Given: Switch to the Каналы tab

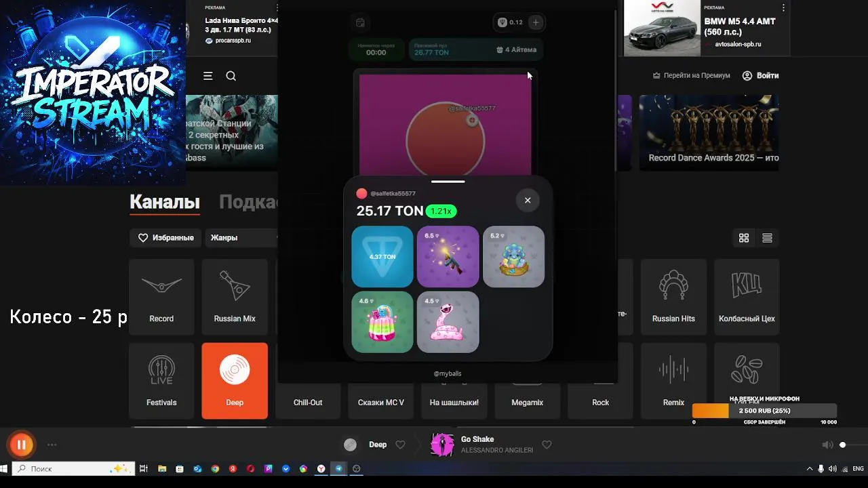Looking at the screenshot, I should click(165, 202).
